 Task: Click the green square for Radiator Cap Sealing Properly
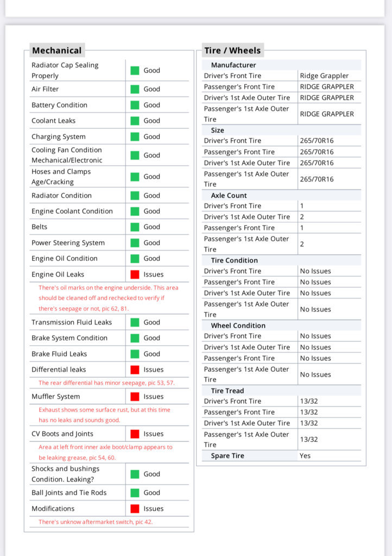pos(135,70)
